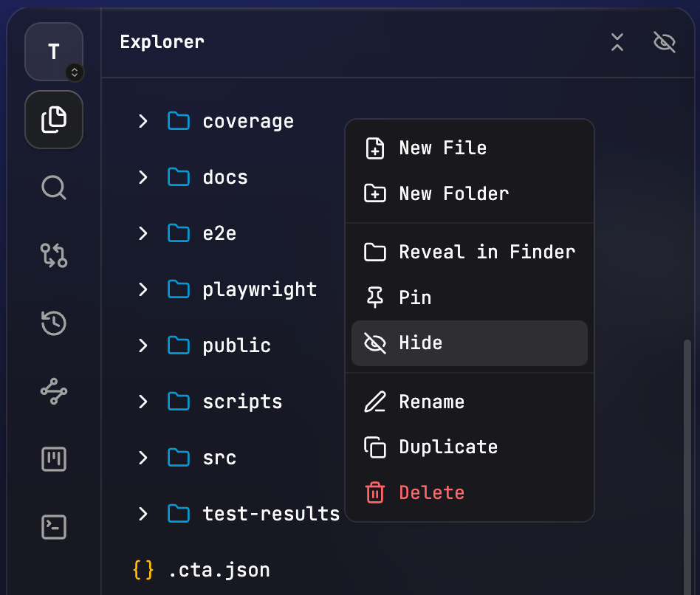Toggle hidden files visibility in Explorer header

(x=665, y=42)
